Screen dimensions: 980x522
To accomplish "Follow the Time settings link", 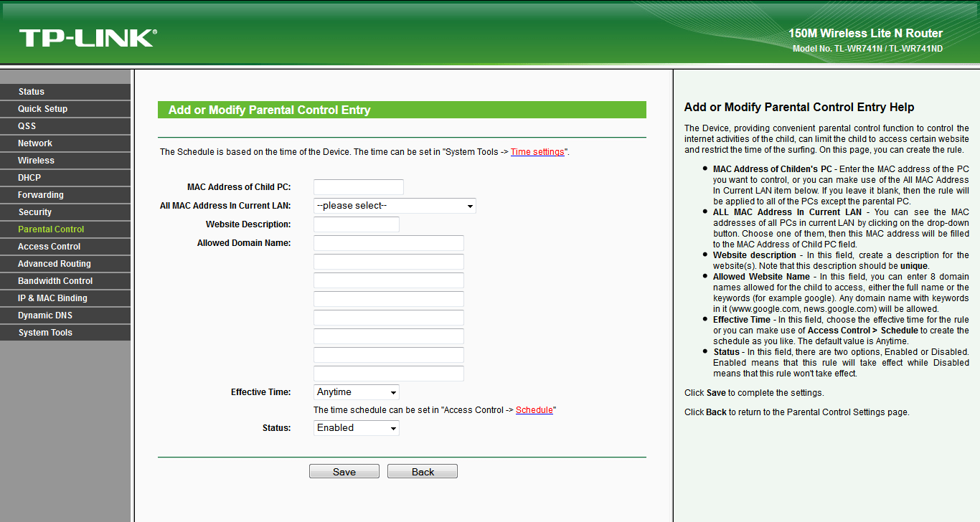I will pos(537,152).
